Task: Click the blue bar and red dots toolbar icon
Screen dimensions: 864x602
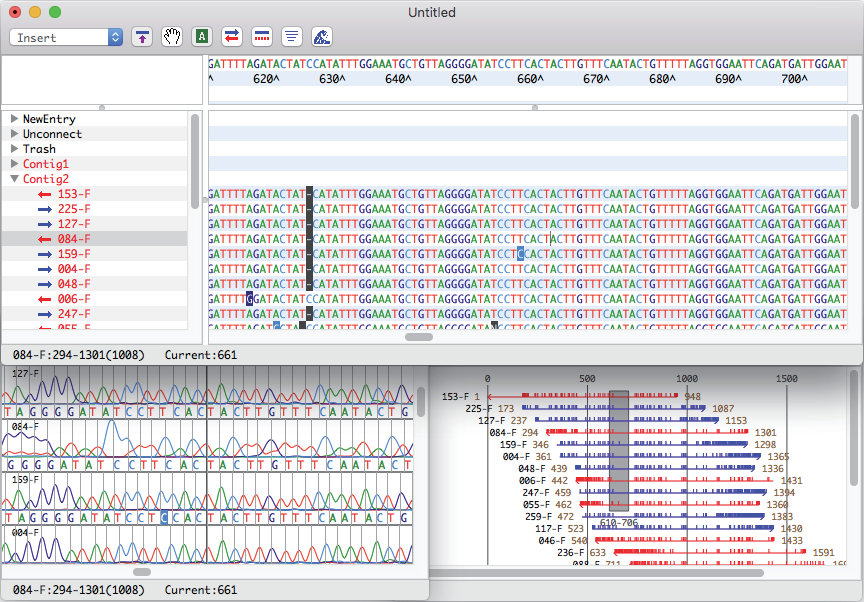Action: click(262, 37)
